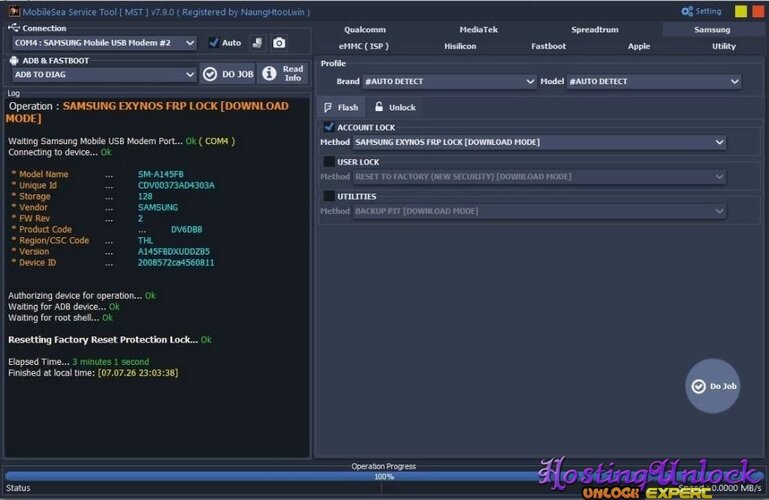Switch to the eMMC ( ISP ) tab
This screenshot has width=769, height=500.
coord(363,46)
